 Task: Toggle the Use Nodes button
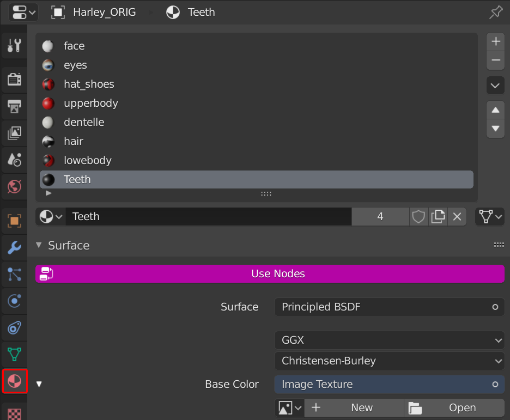click(270, 273)
